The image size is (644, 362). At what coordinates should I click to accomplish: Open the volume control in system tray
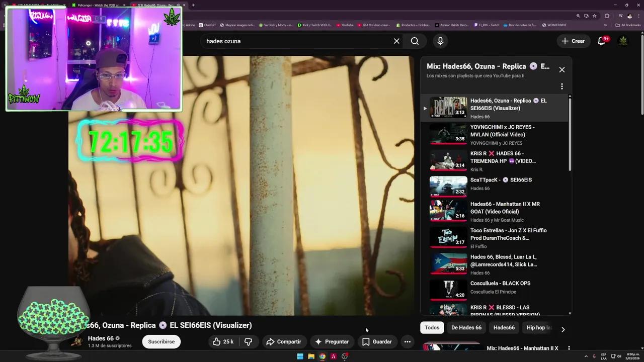click(x=619, y=356)
